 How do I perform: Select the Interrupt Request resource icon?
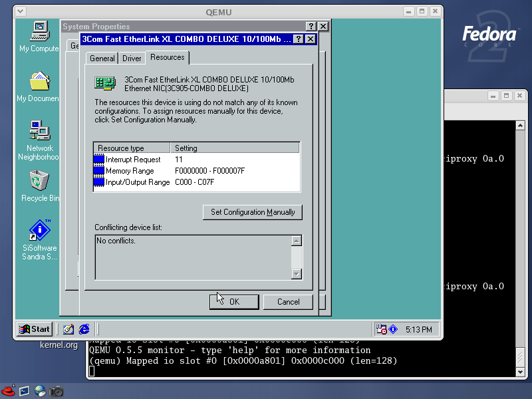(98, 159)
